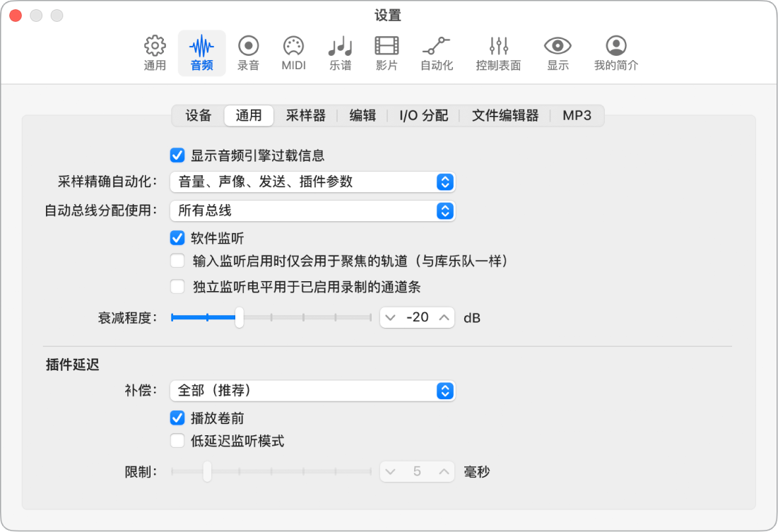Open the 音频 audio settings icon
The height and width of the screenshot is (532, 778).
click(201, 49)
